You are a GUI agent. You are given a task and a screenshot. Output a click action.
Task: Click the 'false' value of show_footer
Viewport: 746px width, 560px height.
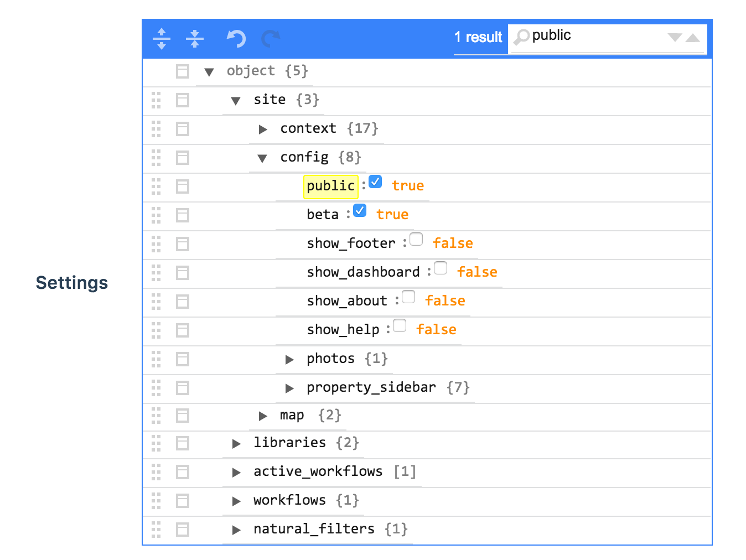tap(453, 243)
